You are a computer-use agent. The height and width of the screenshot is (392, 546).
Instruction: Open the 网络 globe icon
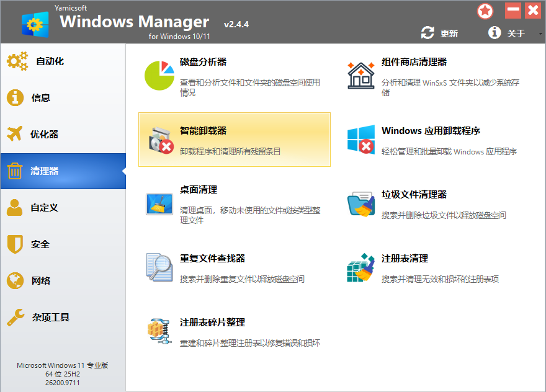pyautogui.click(x=15, y=280)
